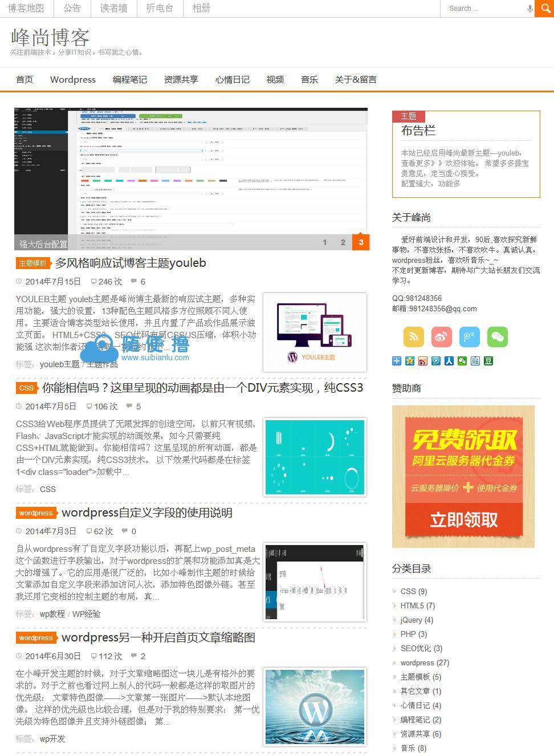
Task: Open article about DIV element CSS3 animations
Action: [x=203, y=388]
